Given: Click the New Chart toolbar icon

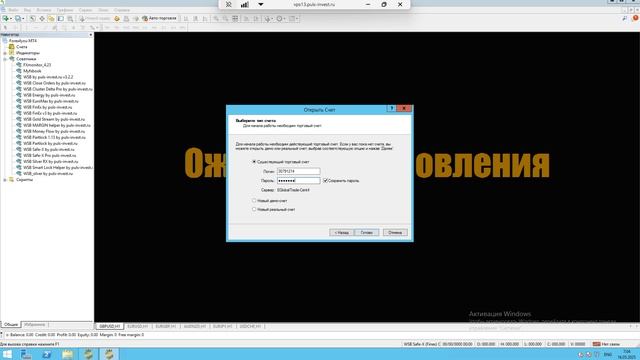Looking at the screenshot, I should (6, 18).
